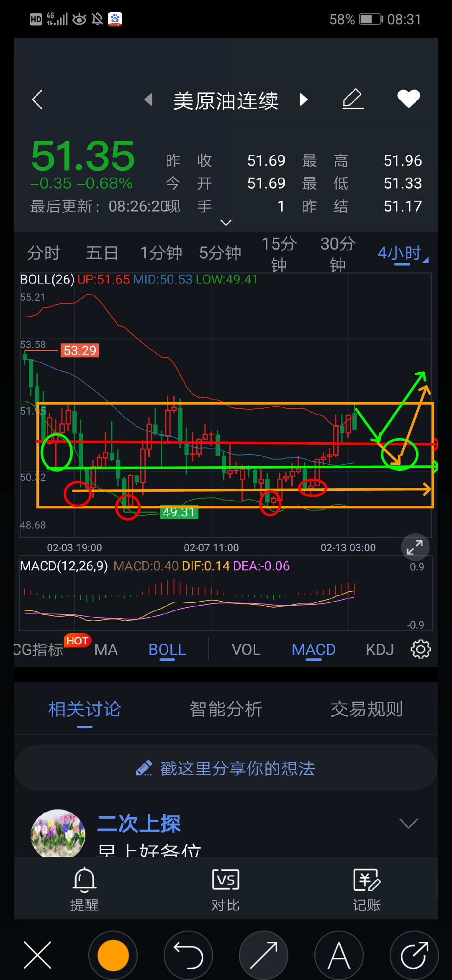Enable the VOL indicator
452x980 pixels.
tap(246, 650)
